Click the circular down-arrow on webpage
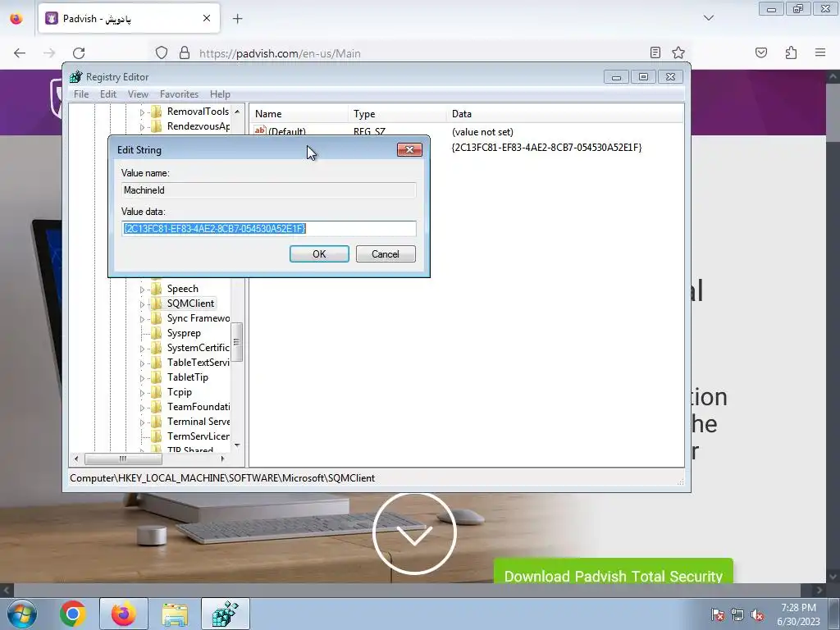Screen dimensions: 840x630 (x=414, y=533)
